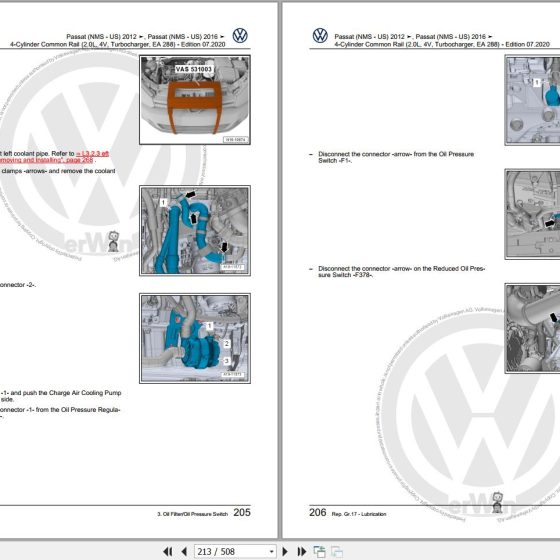Click the right page Passat header title
Image resolution: width=560 pixels, height=560 pixels.
pos(442,40)
